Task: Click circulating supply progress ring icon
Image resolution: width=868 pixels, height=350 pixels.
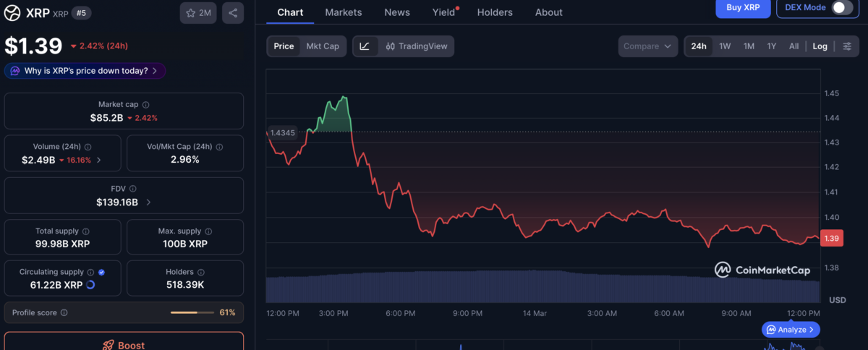Action: pyautogui.click(x=90, y=285)
